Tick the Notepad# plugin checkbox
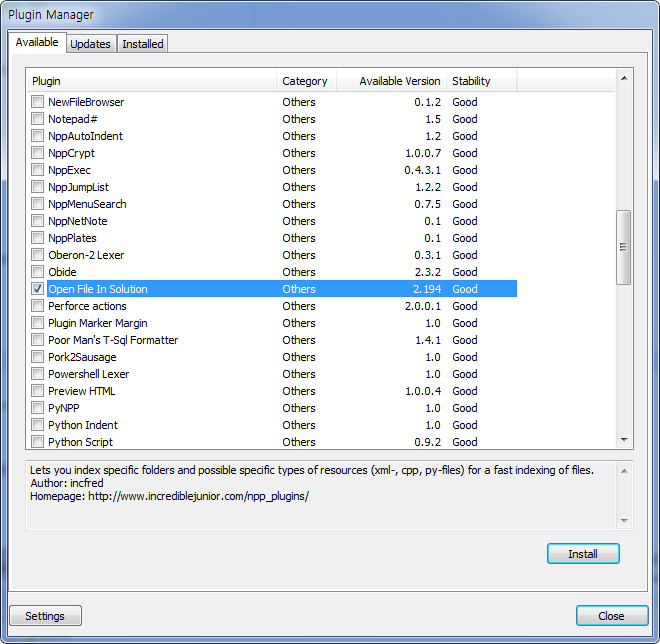This screenshot has height=644, width=660. (37, 119)
